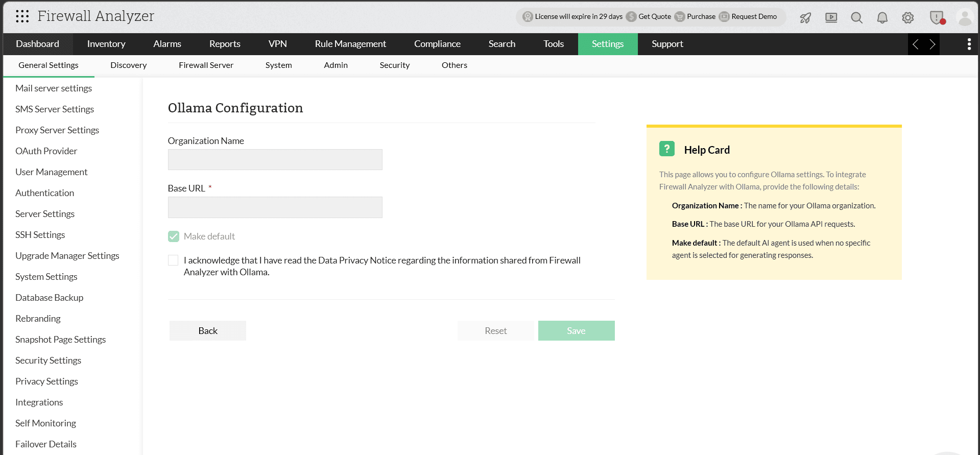Open Snapshot Page Settings in sidebar
The width and height of the screenshot is (980, 455).
click(x=61, y=340)
